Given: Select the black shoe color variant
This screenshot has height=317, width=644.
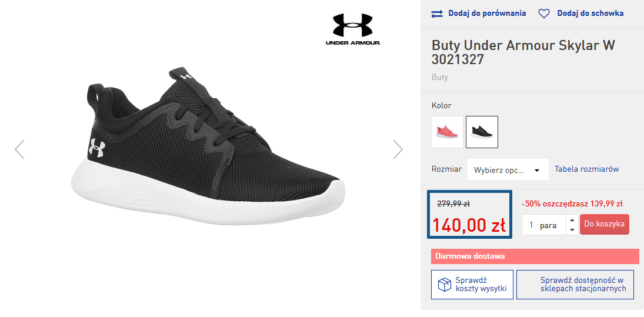Looking at the screenshot, I should (482, 132).
